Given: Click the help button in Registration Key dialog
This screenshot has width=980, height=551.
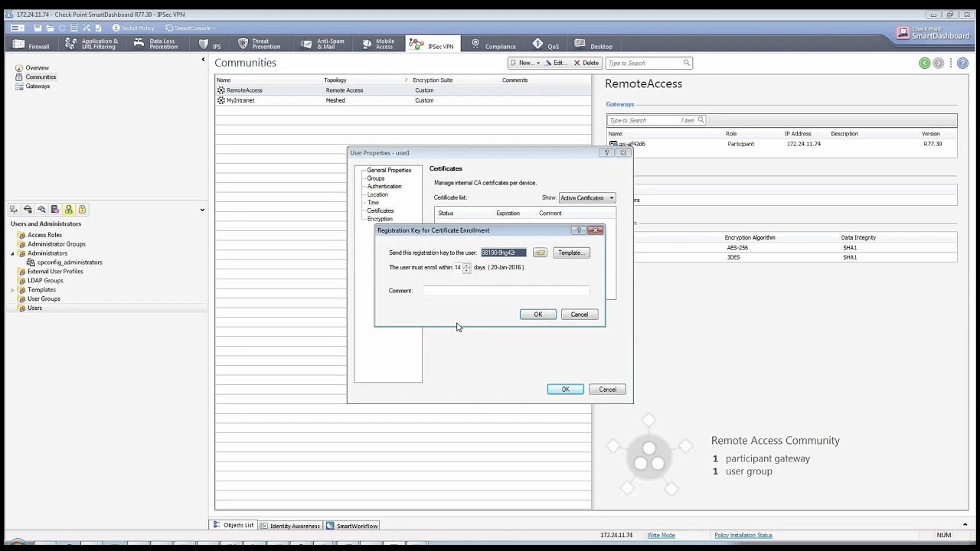Looking at the screenshot, I should click(579, 230).
